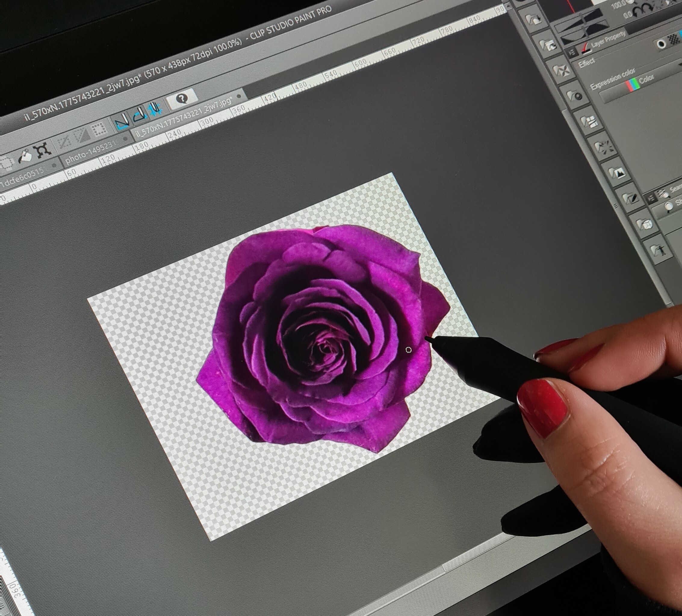Switch to the photo-149523 document tab
Screen dimensions: 682x616
[95, 152]
